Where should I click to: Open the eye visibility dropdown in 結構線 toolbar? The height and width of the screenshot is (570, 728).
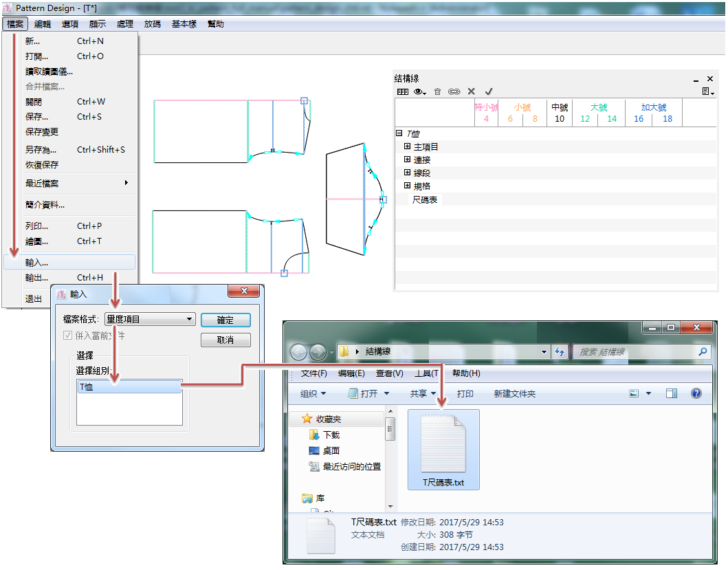point(419,91)
